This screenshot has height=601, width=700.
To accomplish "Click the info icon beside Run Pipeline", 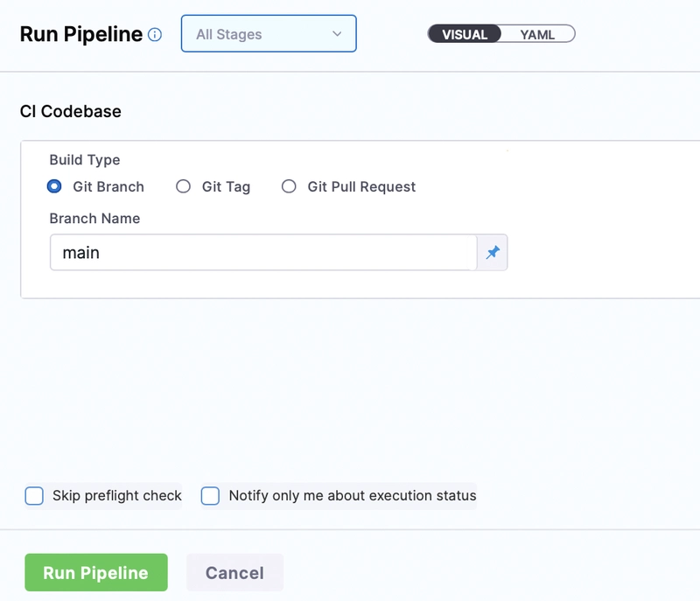I will click(155, 35).
